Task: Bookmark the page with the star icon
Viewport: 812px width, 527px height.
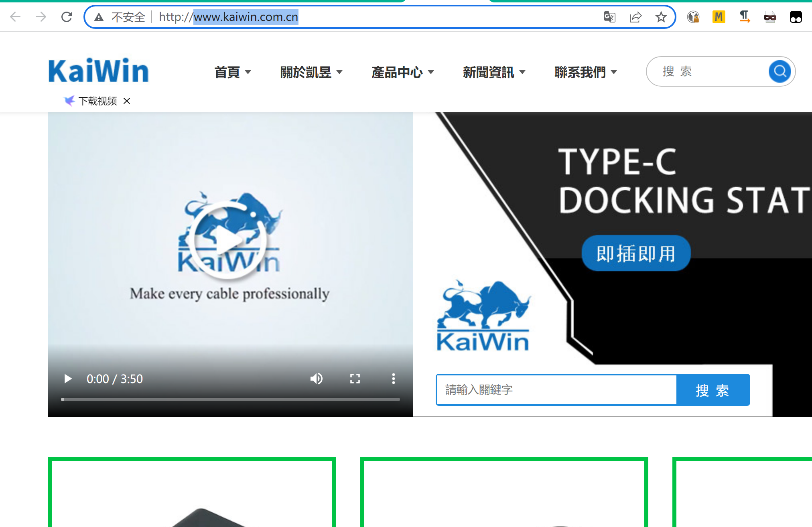Action: click(x=661, y=17)
